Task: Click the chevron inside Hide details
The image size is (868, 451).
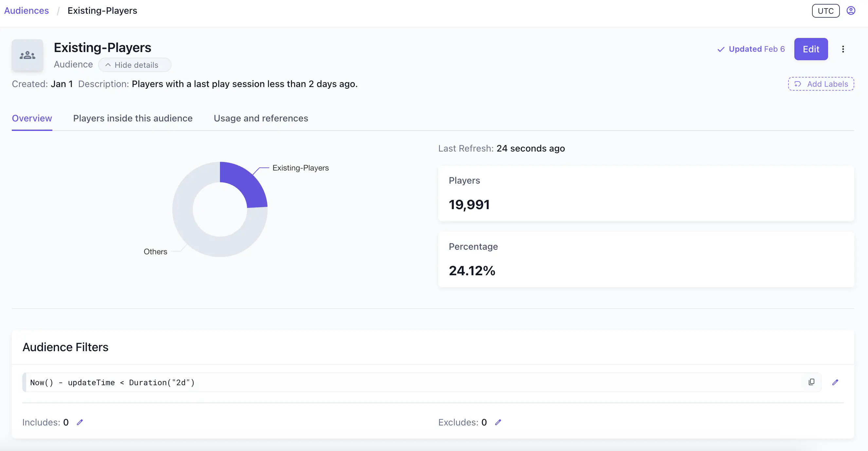Action: (x=107, y=65)
